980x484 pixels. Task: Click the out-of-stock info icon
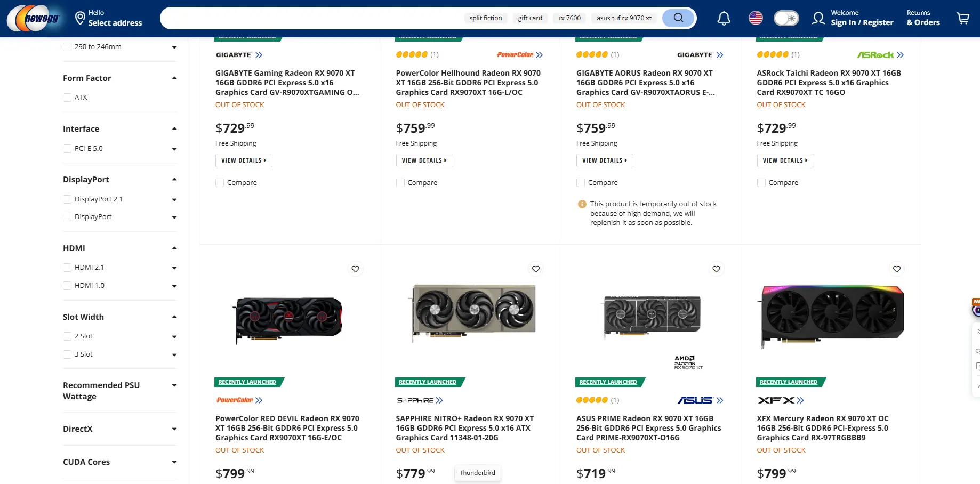582,204
